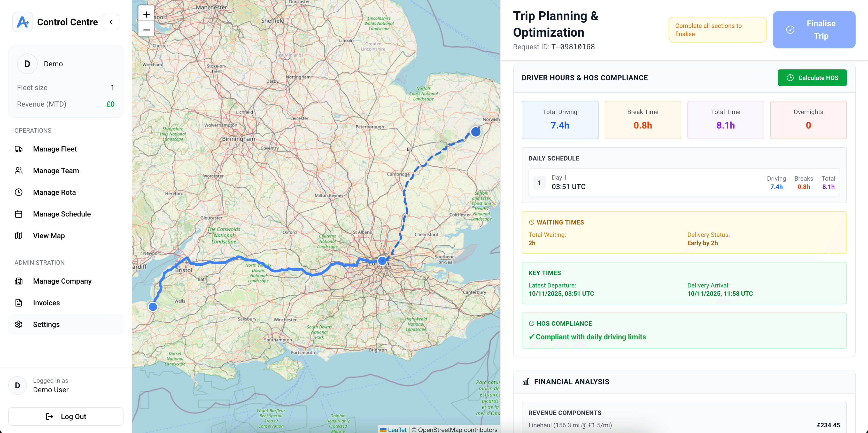Select the Manage Fleet truck icon
This screenshot has width=868, height=433.
19,149
